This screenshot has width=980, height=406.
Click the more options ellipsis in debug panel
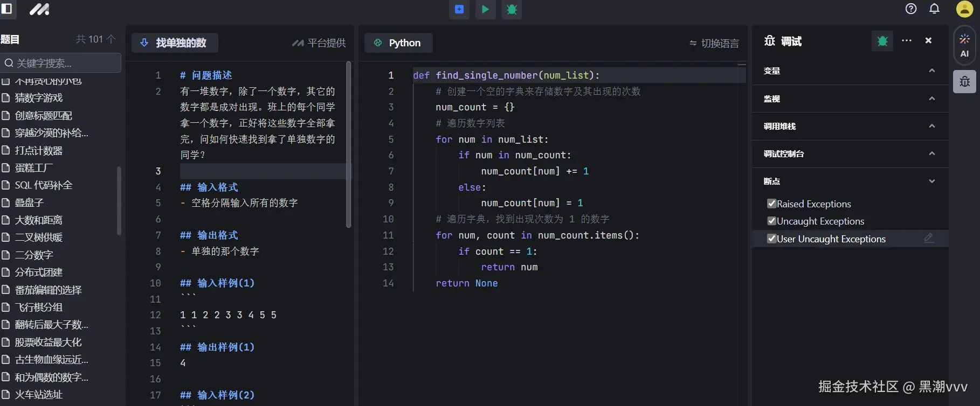click(x=907, y=41)
